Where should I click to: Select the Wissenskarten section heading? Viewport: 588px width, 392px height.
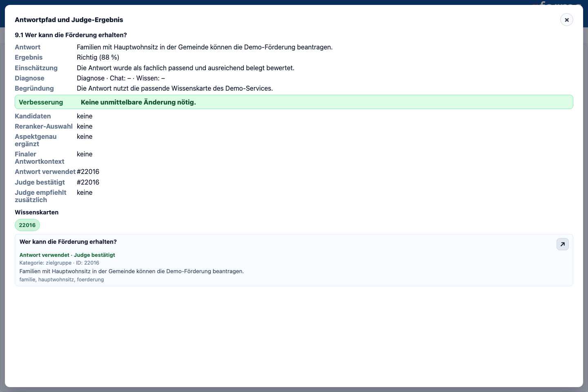pos(37,212)
